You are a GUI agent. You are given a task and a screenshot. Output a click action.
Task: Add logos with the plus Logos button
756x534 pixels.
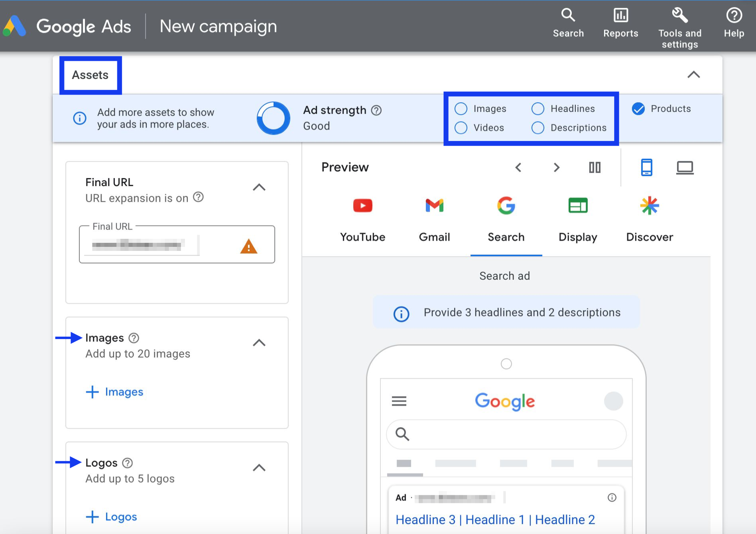(x=111, y=517)
